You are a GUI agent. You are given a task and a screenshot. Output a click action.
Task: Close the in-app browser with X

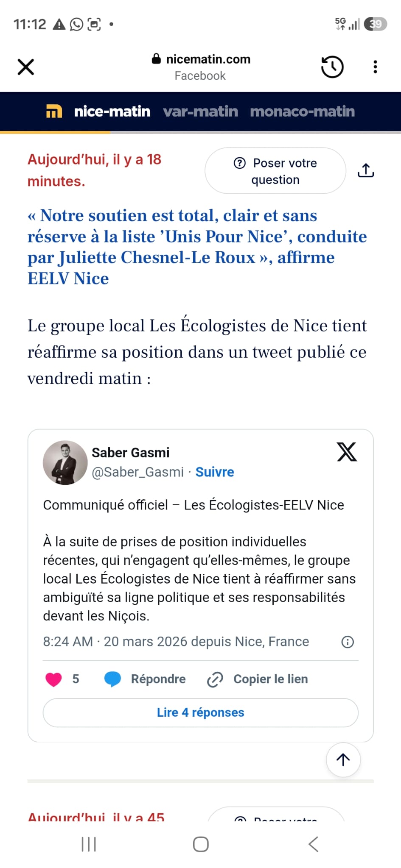[26, 67]
